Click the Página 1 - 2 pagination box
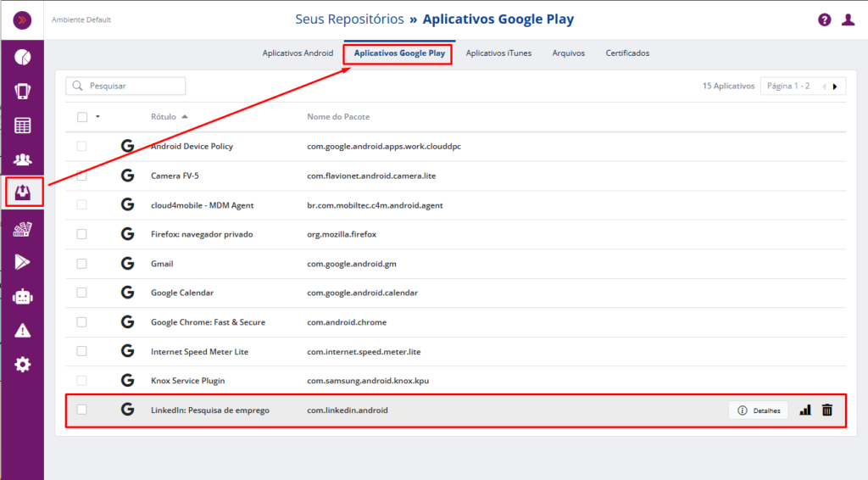The image size is (868, 480). [x=803, y=87]
